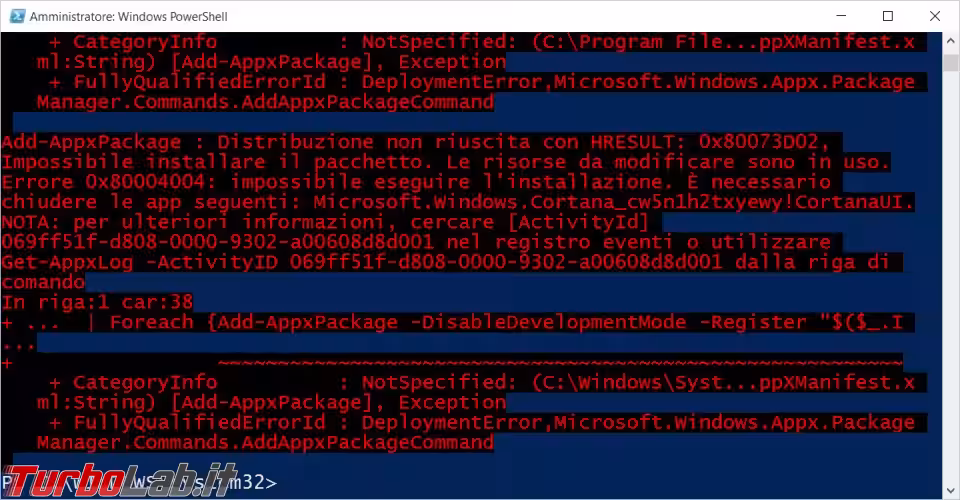Image resolution: width=960 pixels, height=500 pixels.
Task: Click the scrollbar down arrow
Action: [x=951, y=490]
